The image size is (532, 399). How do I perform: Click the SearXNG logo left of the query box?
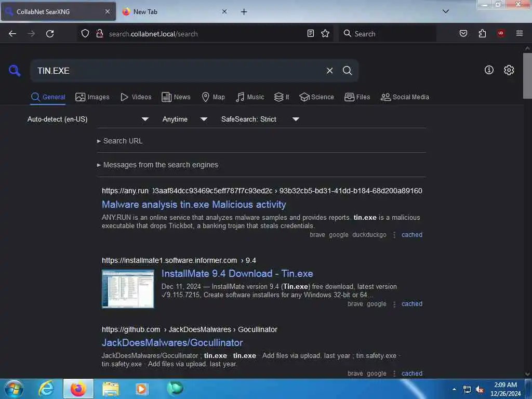pos(15,71)
